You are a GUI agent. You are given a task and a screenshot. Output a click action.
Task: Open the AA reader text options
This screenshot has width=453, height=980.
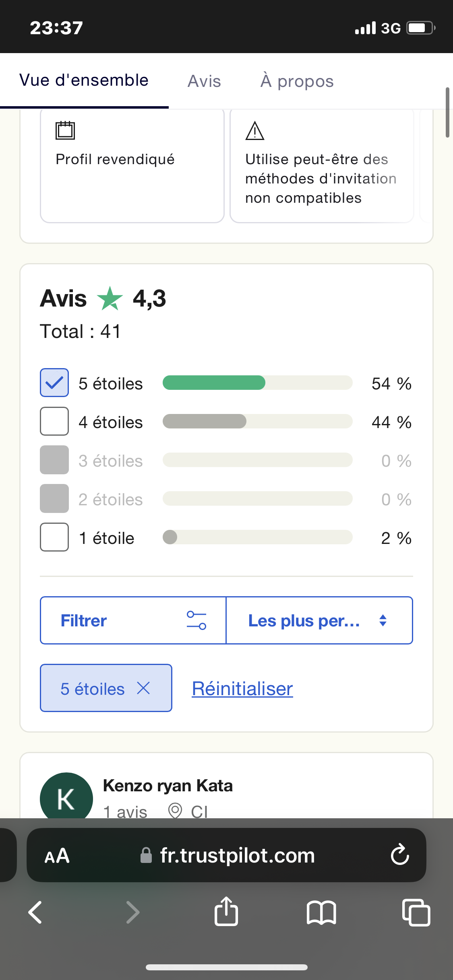[57, 856]
